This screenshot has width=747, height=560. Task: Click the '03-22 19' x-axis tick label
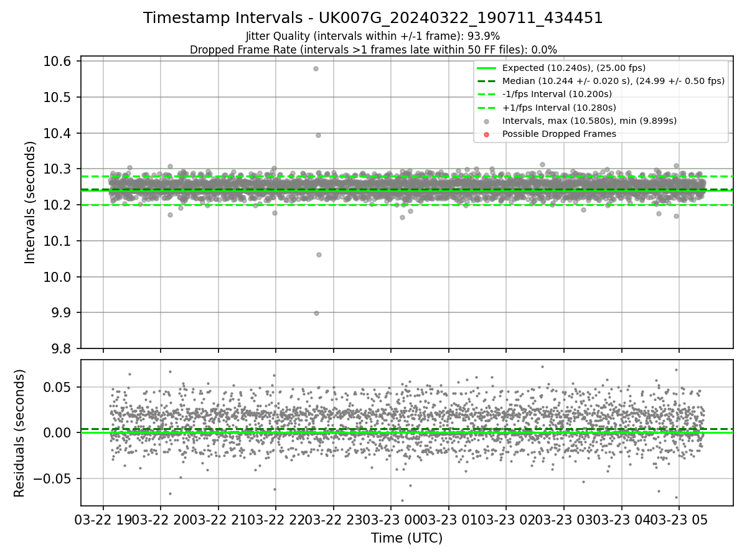[103, 520]
